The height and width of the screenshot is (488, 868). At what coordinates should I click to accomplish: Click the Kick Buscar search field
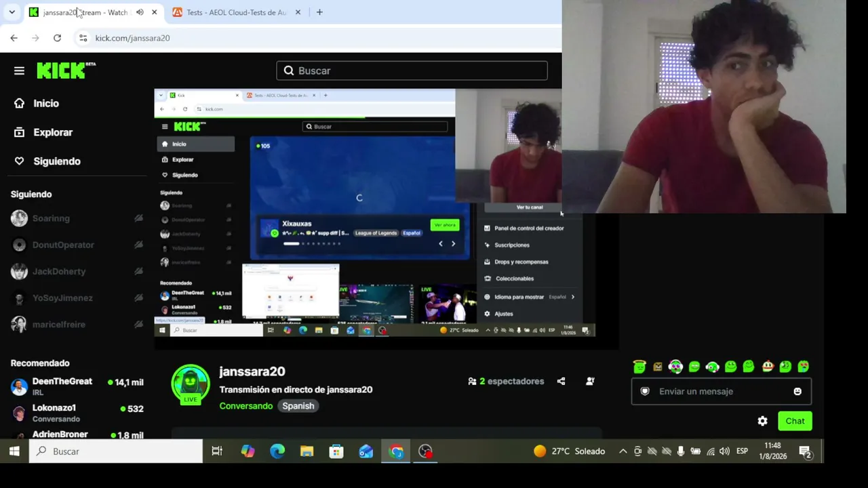[412, 70]
